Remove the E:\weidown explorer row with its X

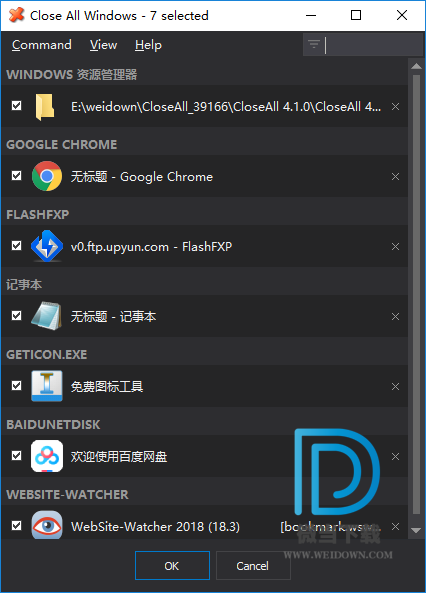[x=395, y=107]
